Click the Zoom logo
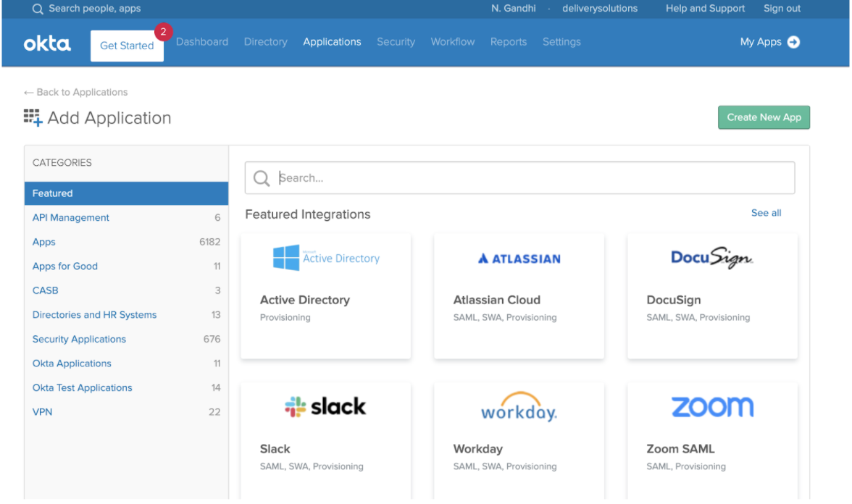Screen dimensions: 852x504 click(x=712, y=407)
